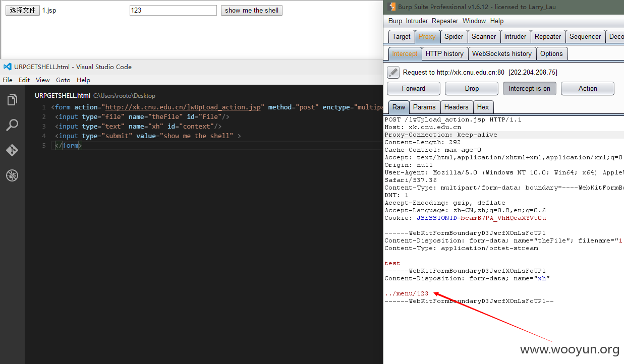
Task: Select the WebSockets history sub-tab
Action: (502, 53)
